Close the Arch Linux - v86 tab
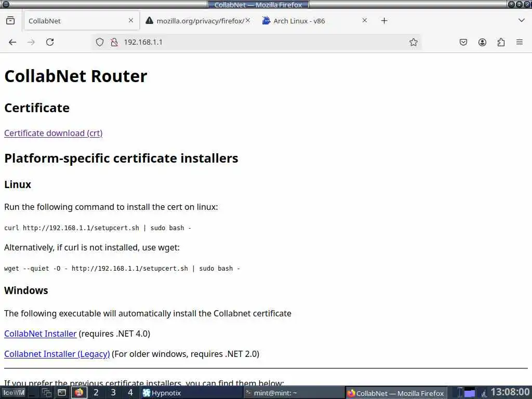Screen dimensions: 532x399 click(364, 21)
